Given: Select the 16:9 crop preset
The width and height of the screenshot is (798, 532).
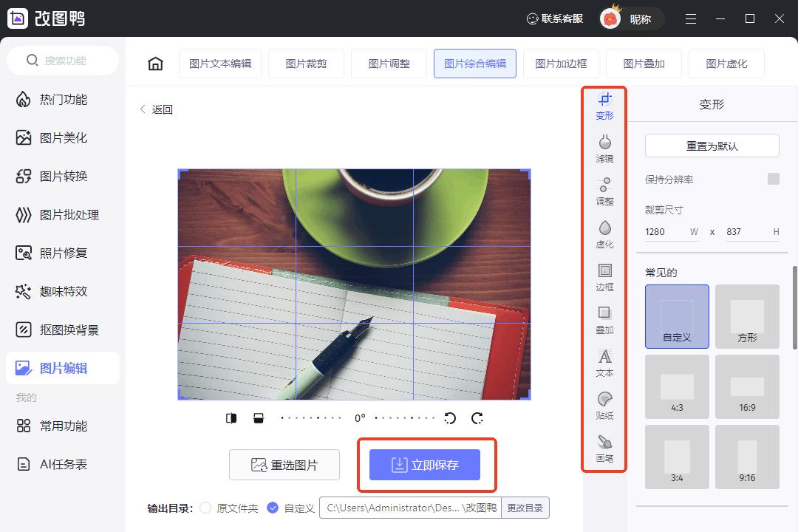Looking at the screenshot, I should coord(747,386).
